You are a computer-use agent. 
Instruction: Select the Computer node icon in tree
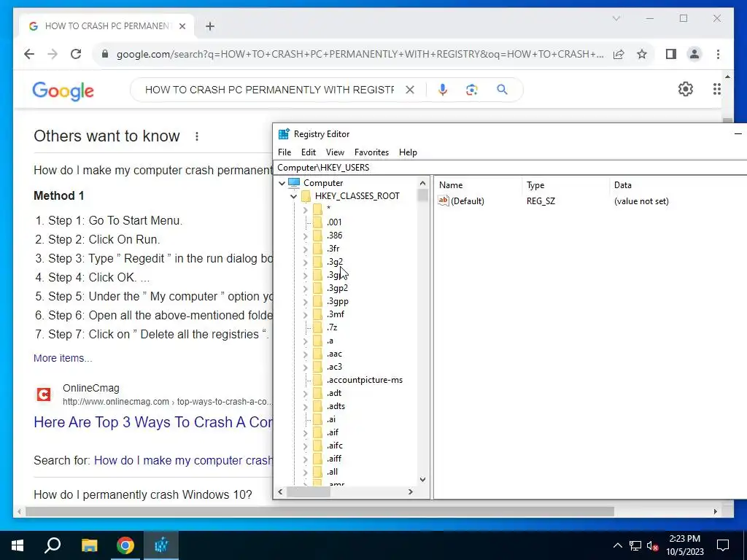[x=295, y=183]
